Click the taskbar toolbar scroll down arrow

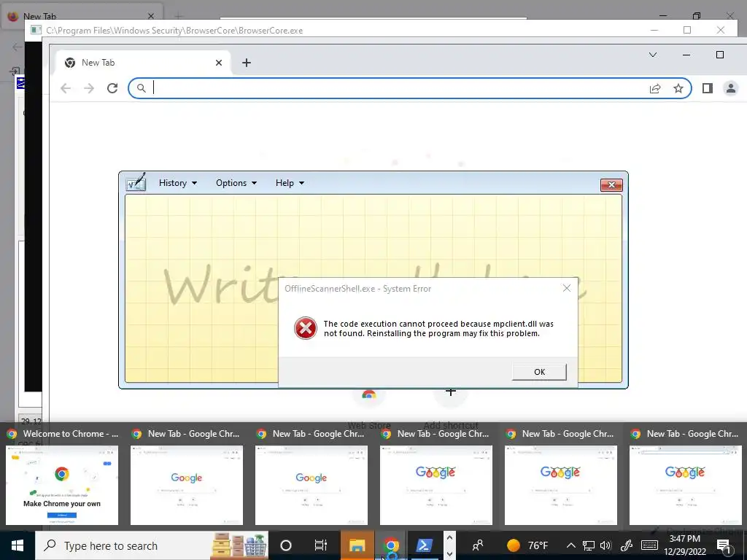pos(449,554)
